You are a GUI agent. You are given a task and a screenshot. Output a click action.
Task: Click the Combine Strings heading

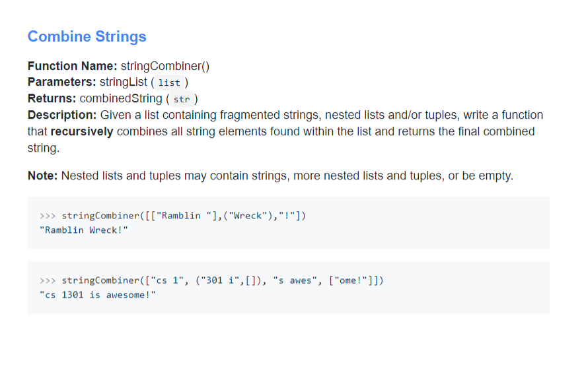(x=87, y=36)
